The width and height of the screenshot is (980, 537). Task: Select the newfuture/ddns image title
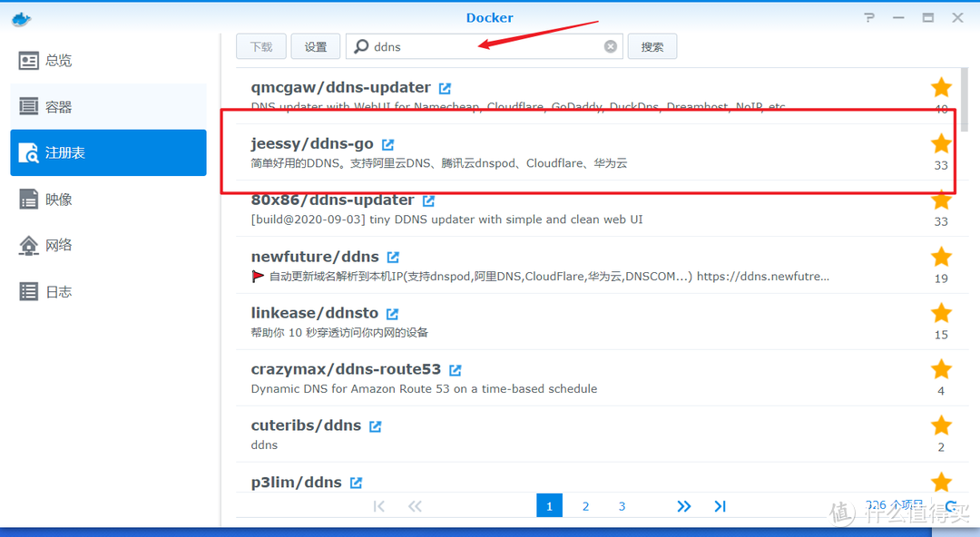coord(315,257)
